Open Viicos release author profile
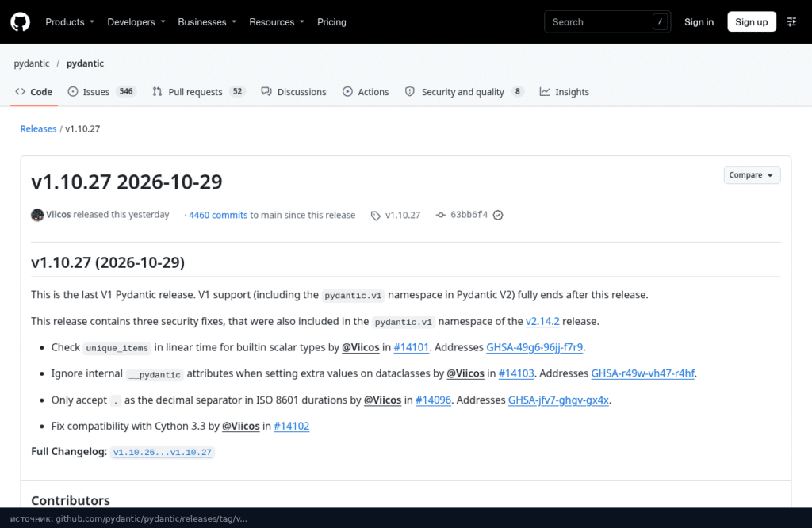The height and width of the screenshot is (528, 812). 59,214
